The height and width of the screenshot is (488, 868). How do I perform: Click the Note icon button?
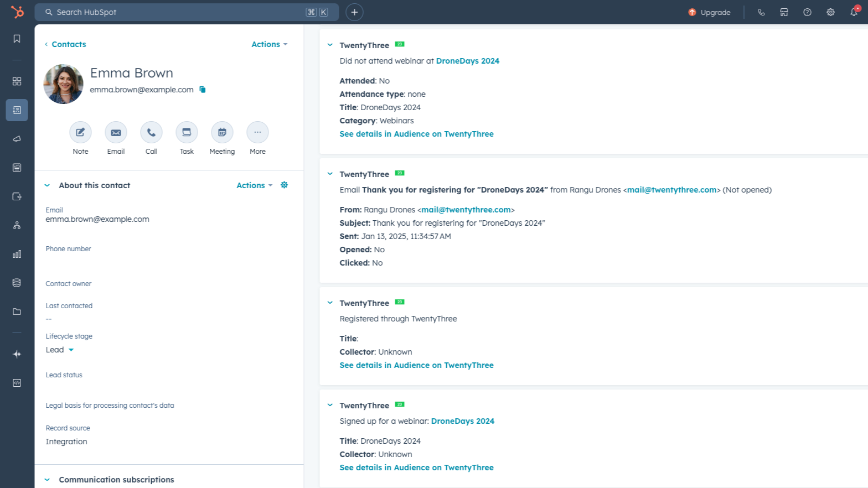click(80, 132)
